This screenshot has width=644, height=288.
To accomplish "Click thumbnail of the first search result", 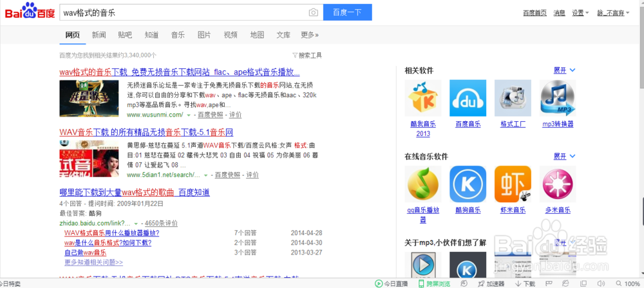I will [x=89, y=98].
